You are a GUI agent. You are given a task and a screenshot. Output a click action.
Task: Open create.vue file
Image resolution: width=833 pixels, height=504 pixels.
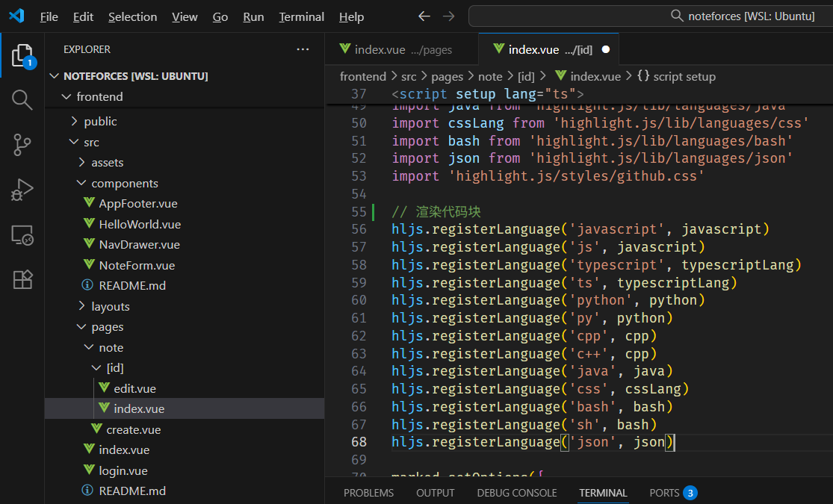pos(133,429)
